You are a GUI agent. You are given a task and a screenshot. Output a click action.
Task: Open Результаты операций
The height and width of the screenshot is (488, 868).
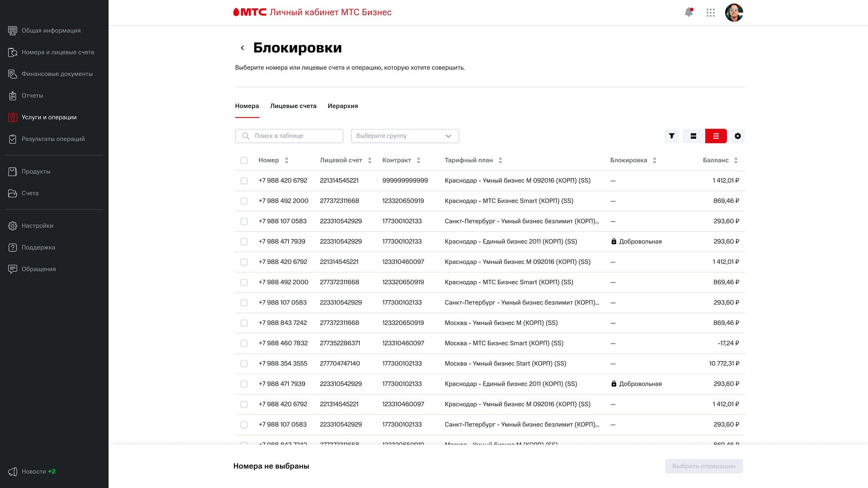46,139
